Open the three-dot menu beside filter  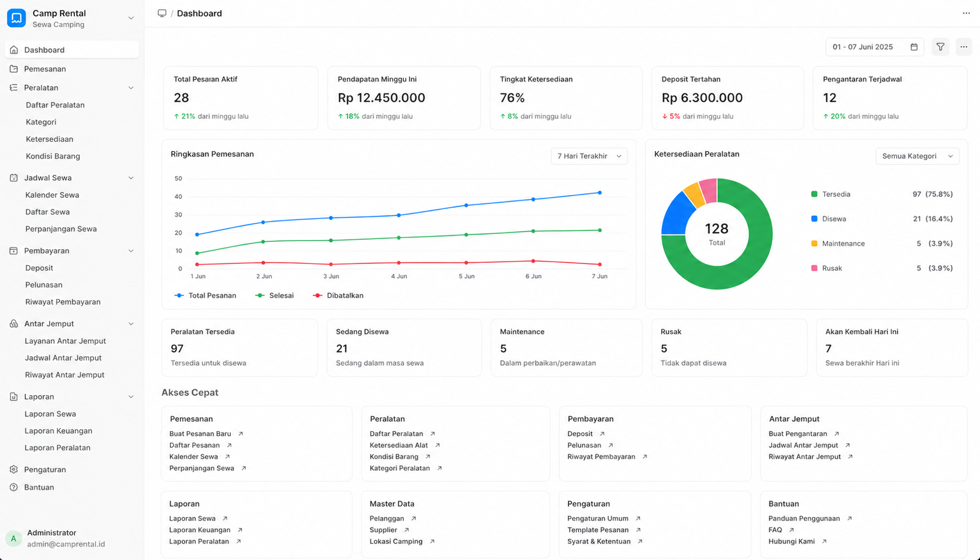(963, 47)
